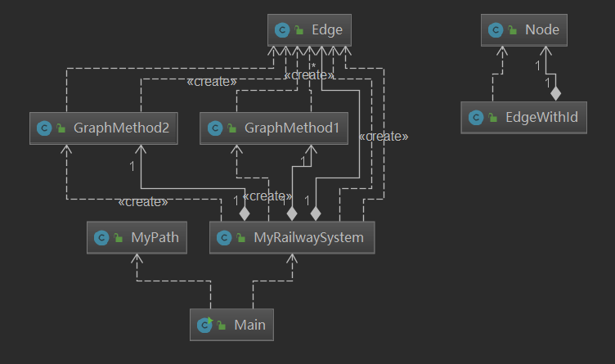
Task: Select the GraphMethod2 name text
Action: [121, 128]
